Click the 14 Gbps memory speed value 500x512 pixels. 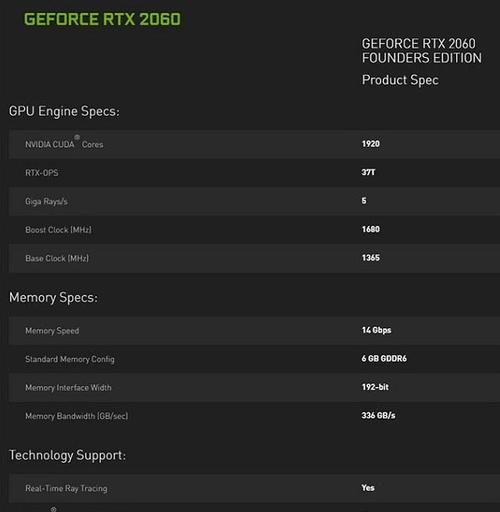[x=376, y=330]
